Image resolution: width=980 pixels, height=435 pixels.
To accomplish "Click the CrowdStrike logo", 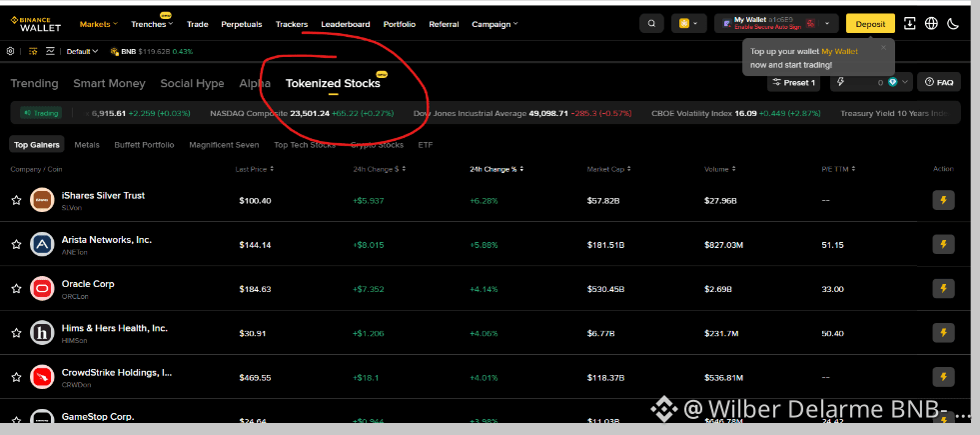I will point(42,377).
